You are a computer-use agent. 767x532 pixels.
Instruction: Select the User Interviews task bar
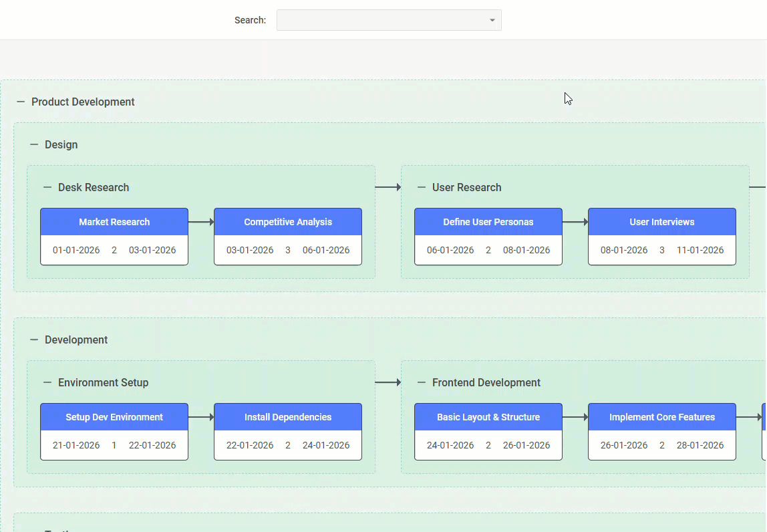click(x=661, y=221)
